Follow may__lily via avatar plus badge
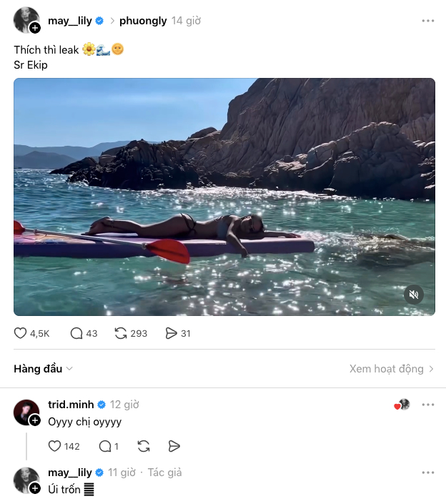Screen dimensions: 446x504 coord(35,28)
